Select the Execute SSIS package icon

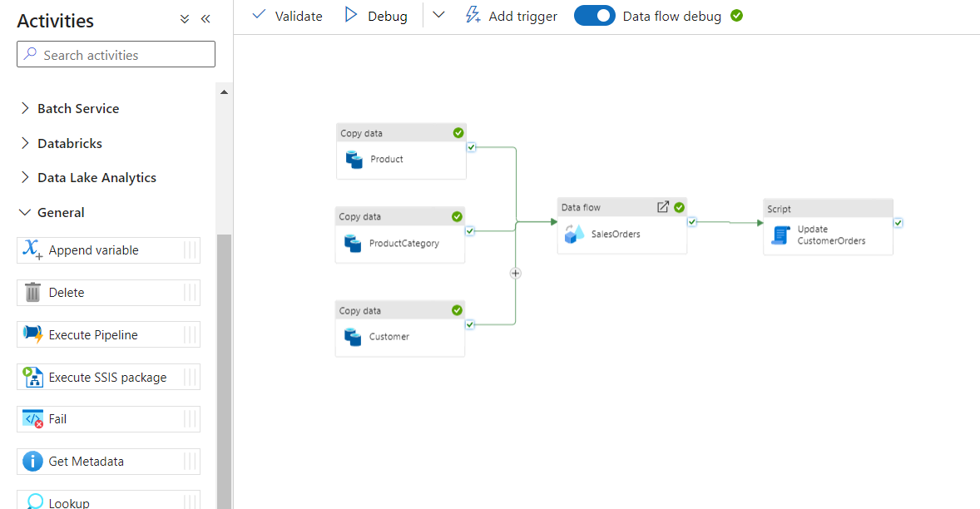point(32,378)
